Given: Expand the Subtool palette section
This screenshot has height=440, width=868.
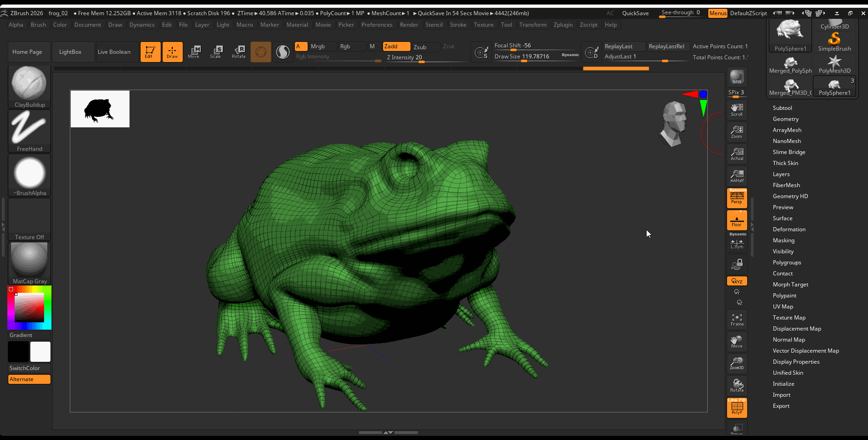Looking at the screenshot, I should (782, 108).
